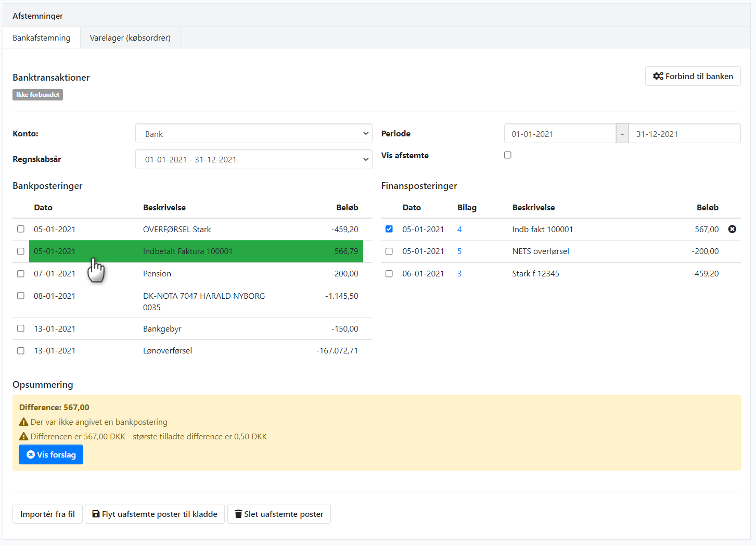The width and height of the screenshot is (756, 545).
Task: Open bilag 3 link
Action: click(x=459, y=274)
